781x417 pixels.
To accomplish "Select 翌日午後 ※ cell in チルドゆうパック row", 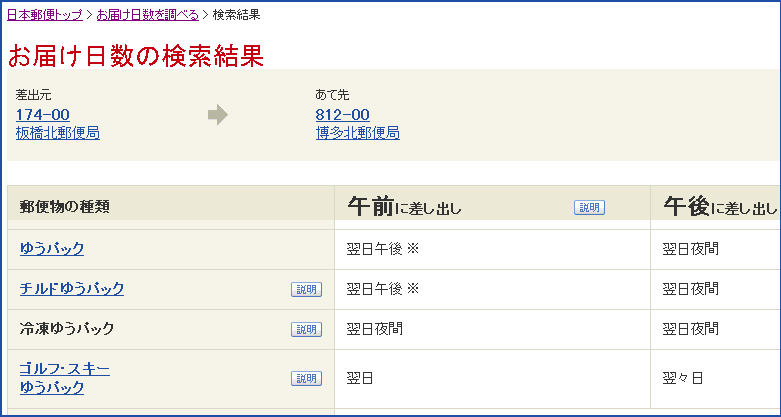I will (492, 289).
